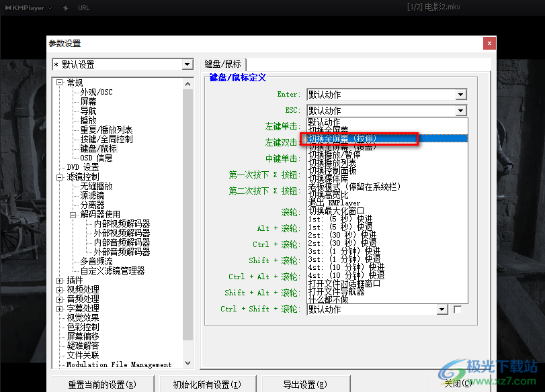Viewport: 545px width, 392px height.
Task: Select 疑难解答 in the tree
Action: (x=83, y=346)
